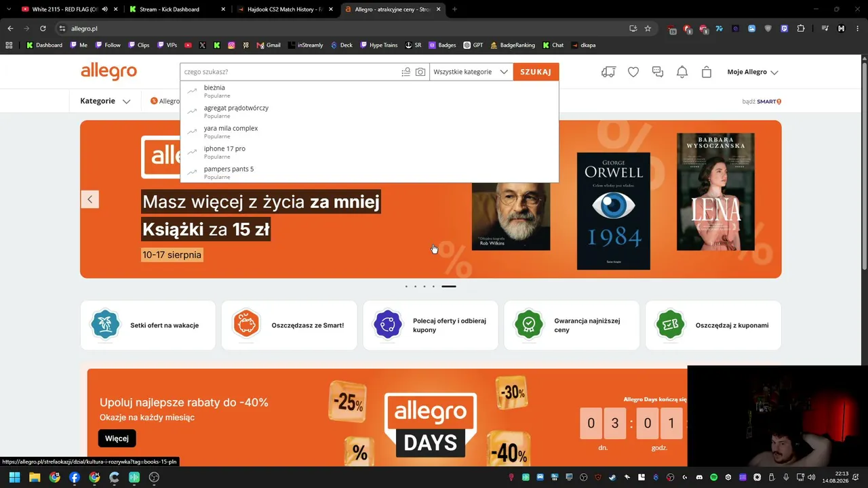
Task: Select the bieżnia search suggestion
Action: point(370,91)
